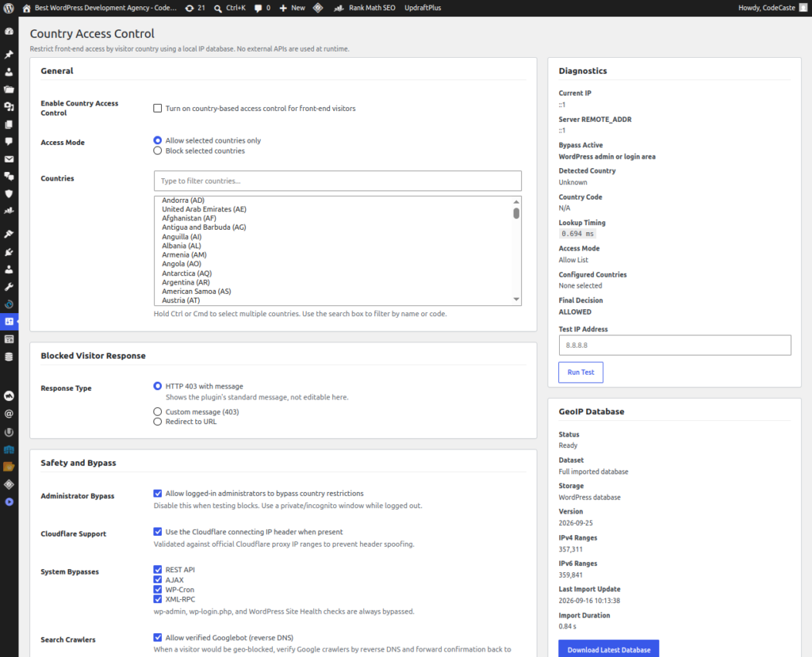
Task: Open the WordPress logo menu
Action: (9, 8)
